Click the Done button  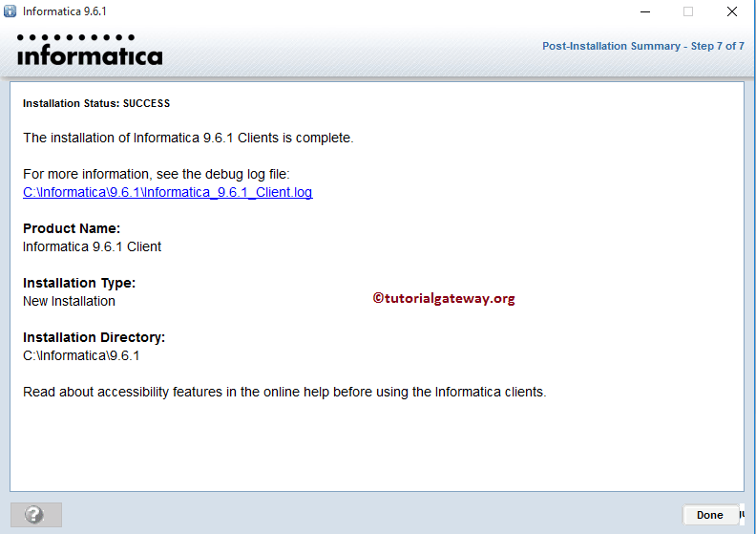pyautogui.click(x=710, y=515)
